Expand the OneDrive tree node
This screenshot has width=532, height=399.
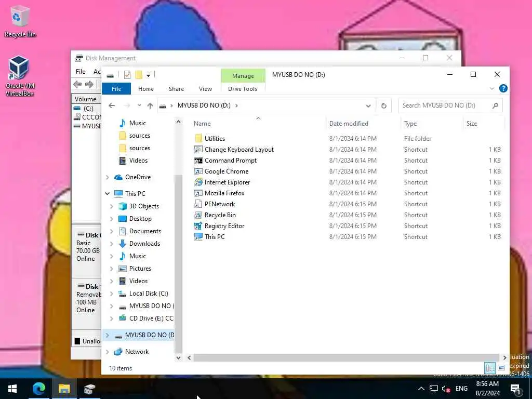107,177
